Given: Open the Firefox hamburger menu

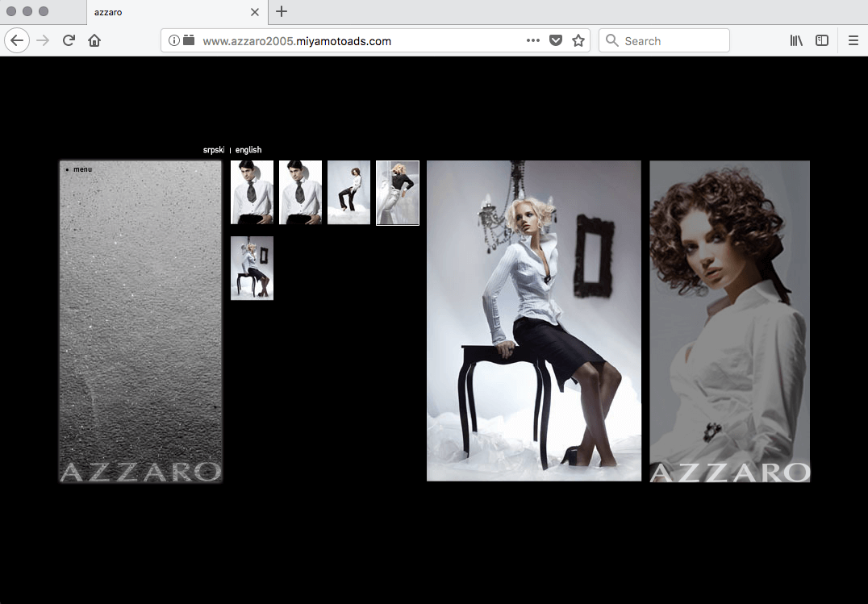Looking at the screenshot, I should [853, 40].
